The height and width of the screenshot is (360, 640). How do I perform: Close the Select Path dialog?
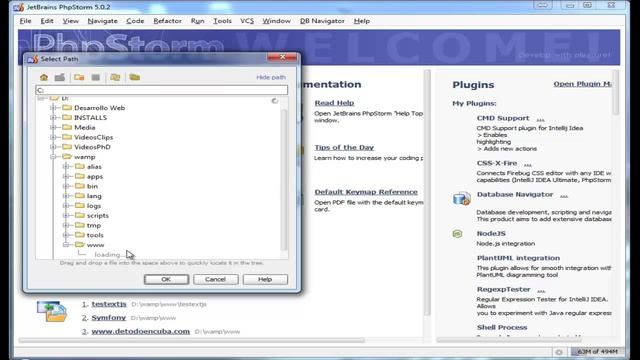click(282, 57)
